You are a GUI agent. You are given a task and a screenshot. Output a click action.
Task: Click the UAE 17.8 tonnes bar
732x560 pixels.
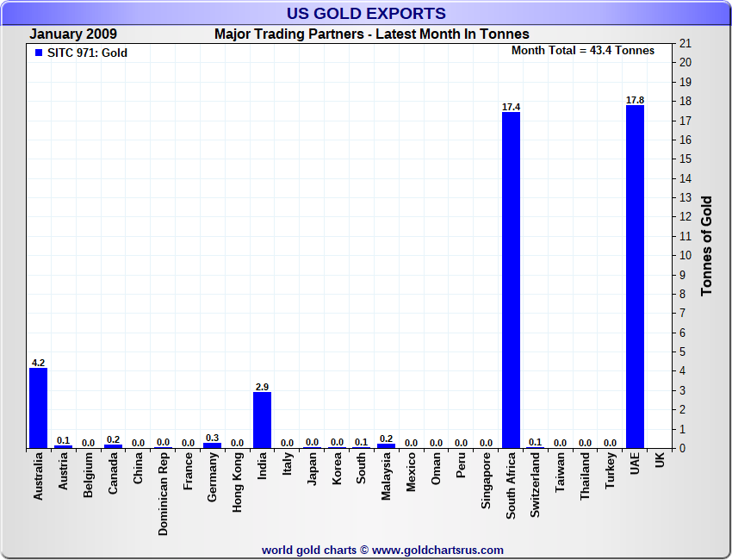pyautogui.click(x=635, y=277)
